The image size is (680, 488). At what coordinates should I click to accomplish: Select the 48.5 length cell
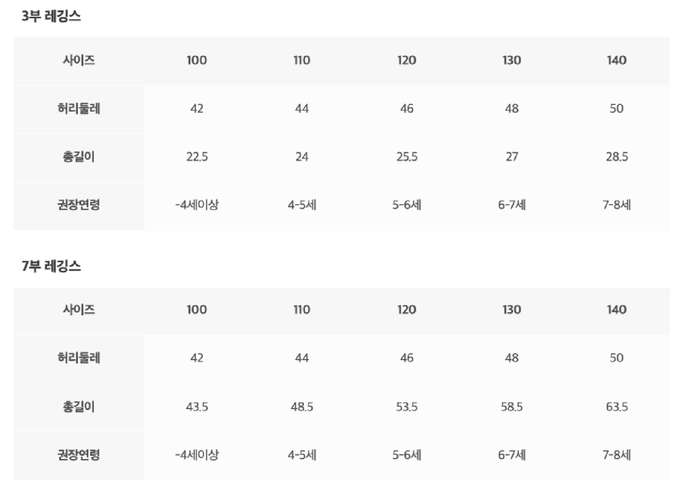pos(302,406)
